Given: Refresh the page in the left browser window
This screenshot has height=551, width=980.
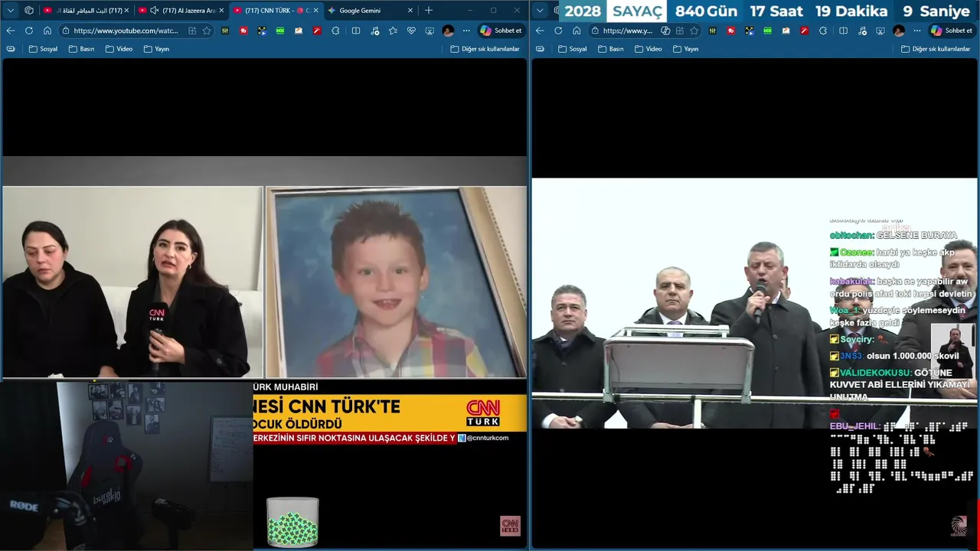Looking at the screenshot, I should (29, 31).
